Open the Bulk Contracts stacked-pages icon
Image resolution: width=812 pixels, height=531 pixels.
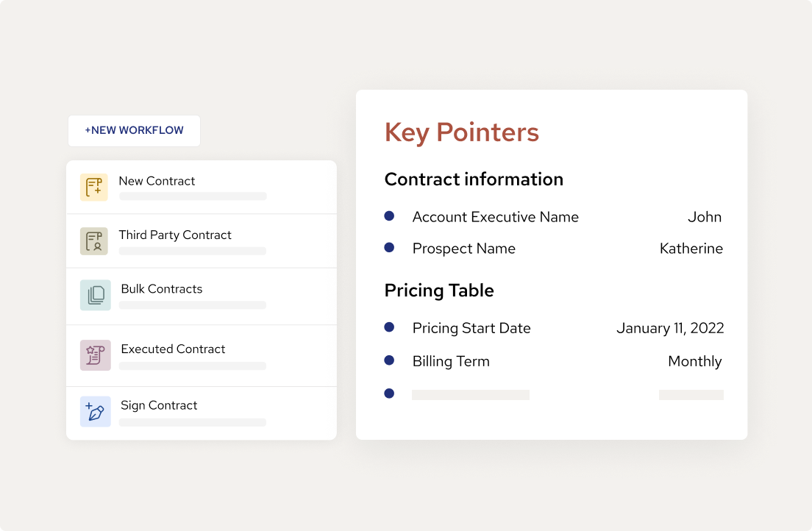94,296
